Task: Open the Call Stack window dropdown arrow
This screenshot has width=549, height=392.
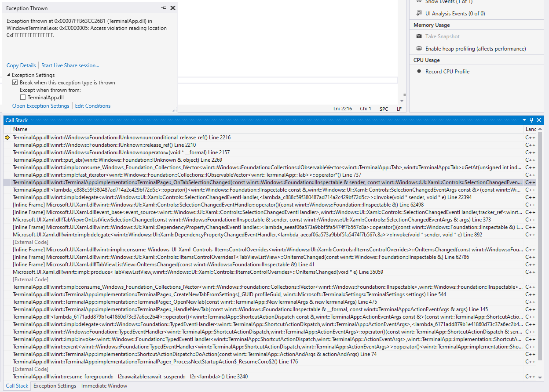Action: tap(524, 120)
